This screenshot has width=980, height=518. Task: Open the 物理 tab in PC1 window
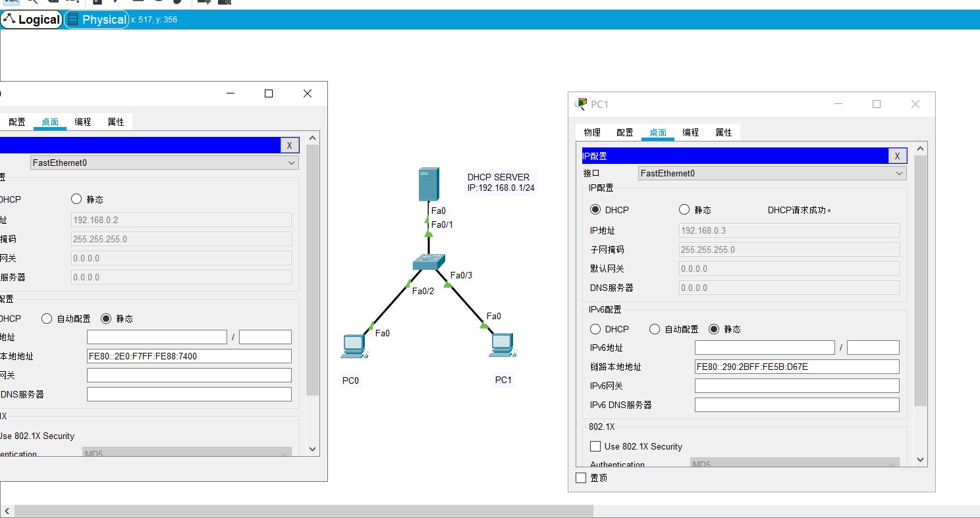pyautogui.click(x=592, y=132)
